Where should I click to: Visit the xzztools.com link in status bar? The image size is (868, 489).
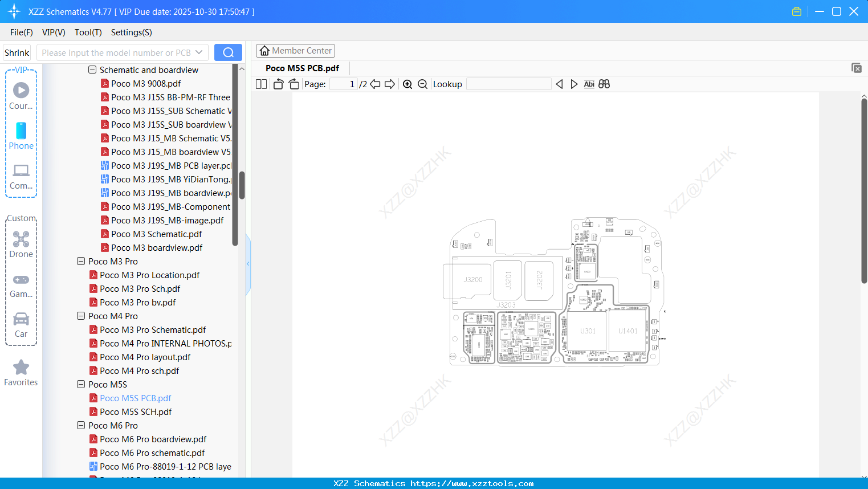click(472, 483)
